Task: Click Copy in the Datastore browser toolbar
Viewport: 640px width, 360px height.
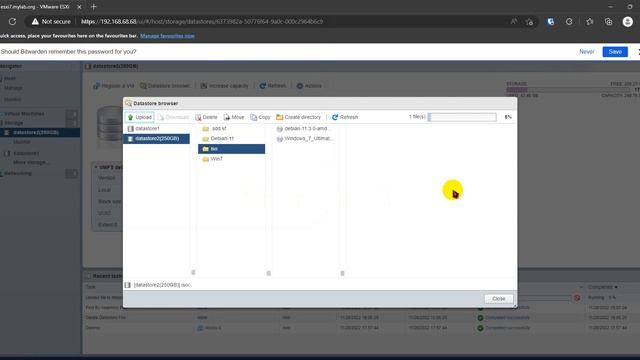Action: [x=260, y=117]
